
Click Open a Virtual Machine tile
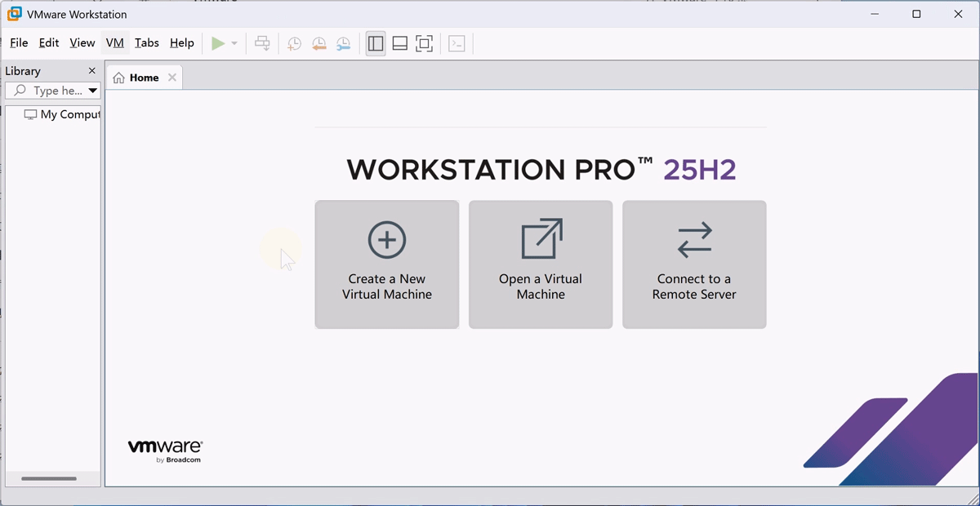tap(541, 264)
